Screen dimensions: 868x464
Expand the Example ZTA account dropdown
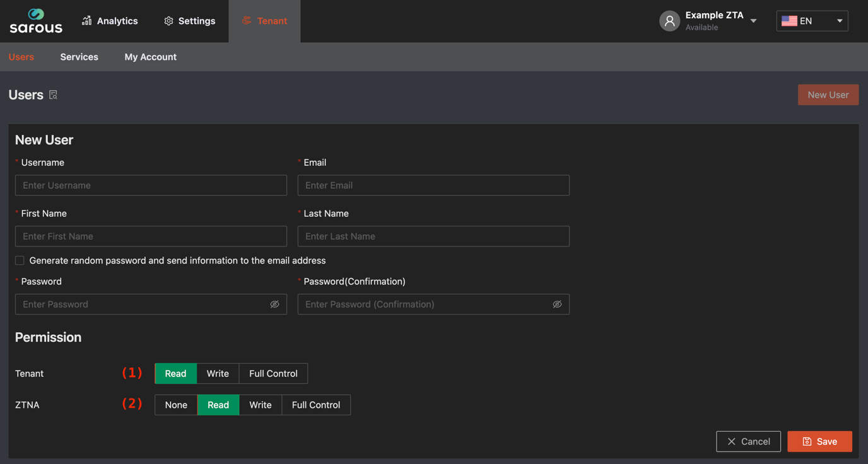pos(753,21)
